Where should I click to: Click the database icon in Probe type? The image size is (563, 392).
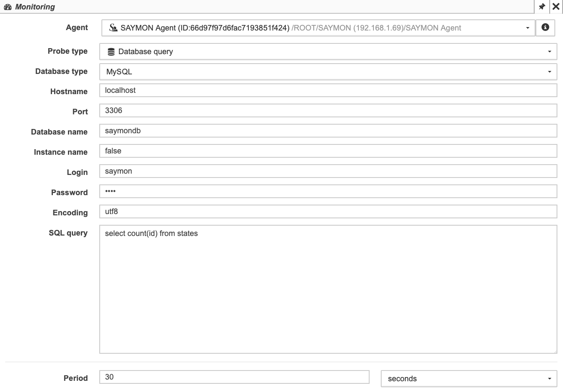coord(111,52)
